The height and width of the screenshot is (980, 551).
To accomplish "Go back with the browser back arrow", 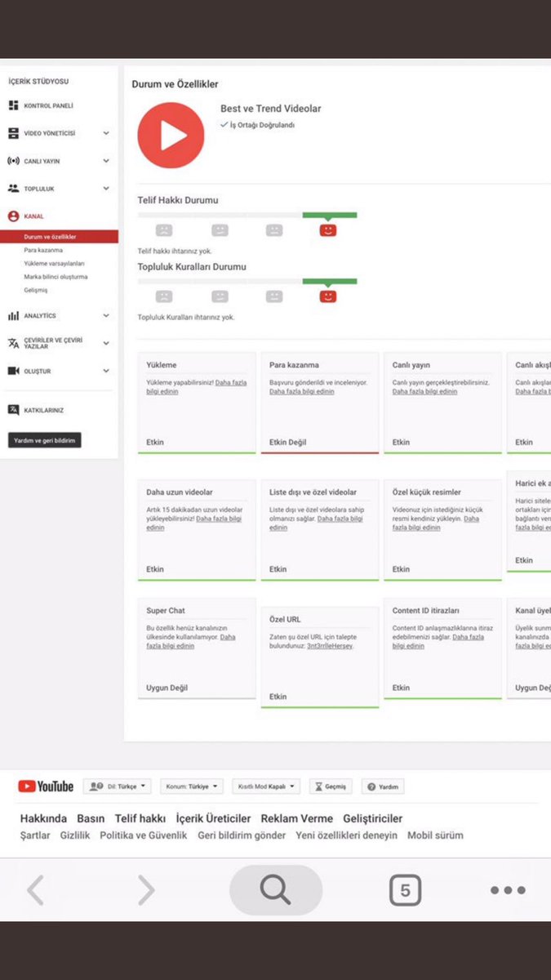I will coord(35,889).
